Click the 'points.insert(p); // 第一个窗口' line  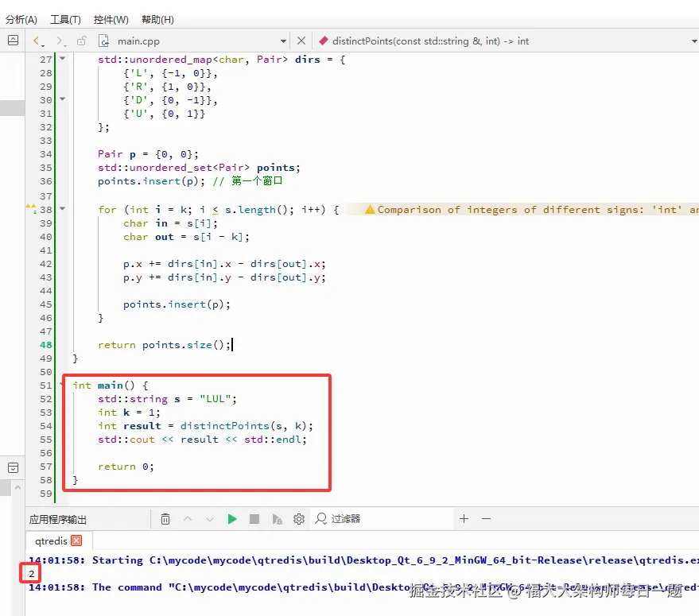pos(190,181)
